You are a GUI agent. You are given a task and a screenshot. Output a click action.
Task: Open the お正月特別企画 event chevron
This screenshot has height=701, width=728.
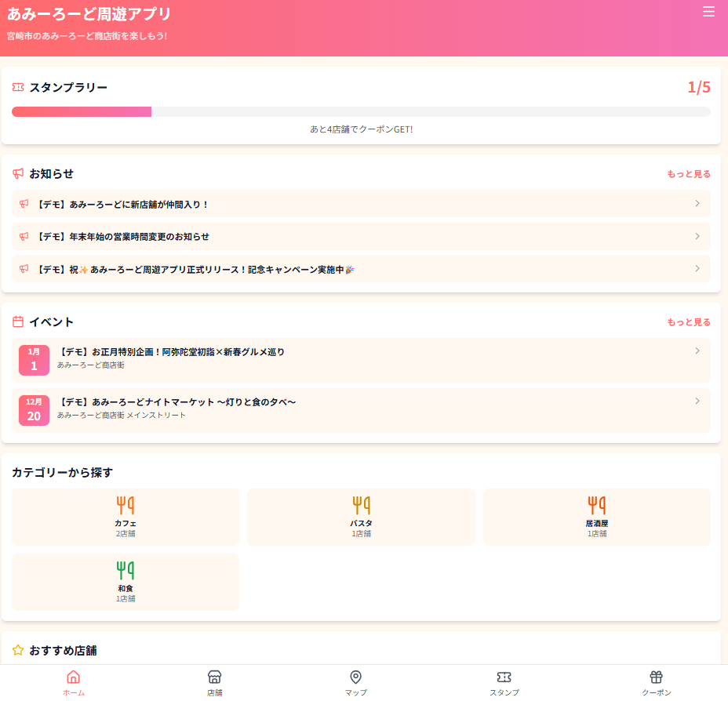point(697,351)
